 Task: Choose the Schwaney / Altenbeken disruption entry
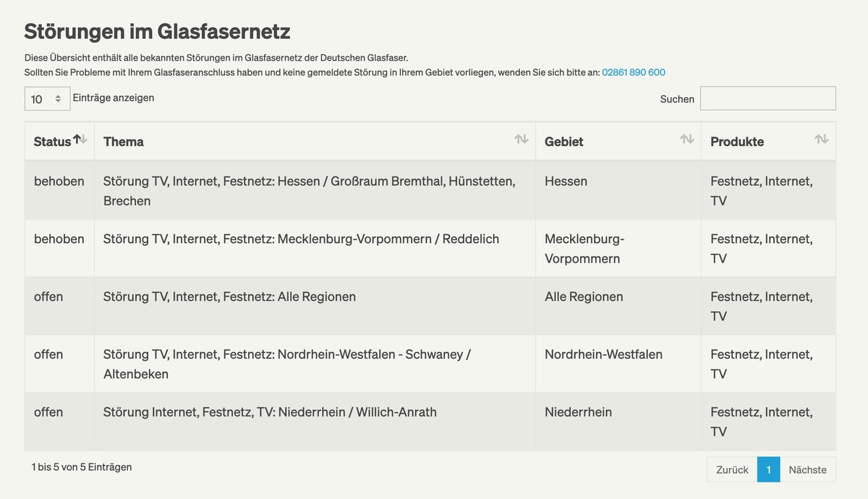[430, 364]
